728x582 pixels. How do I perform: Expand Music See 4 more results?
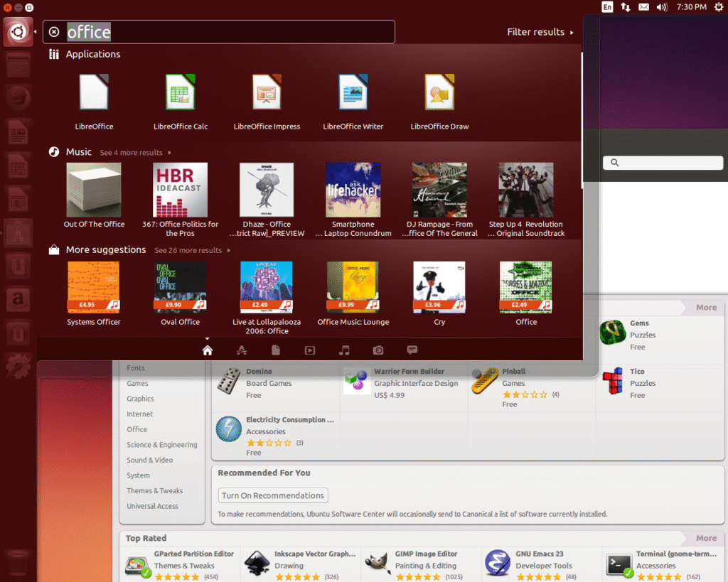tap(135, 153)
